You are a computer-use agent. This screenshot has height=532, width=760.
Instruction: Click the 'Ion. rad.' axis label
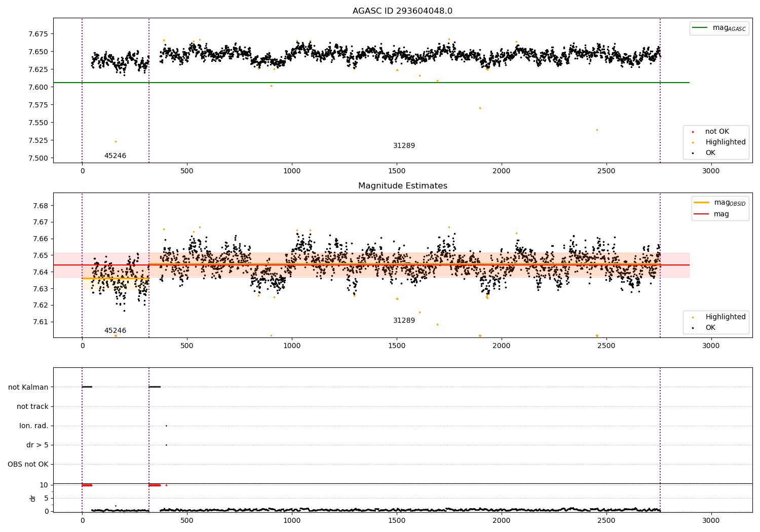pyautogui.click(x=34, y=426)
